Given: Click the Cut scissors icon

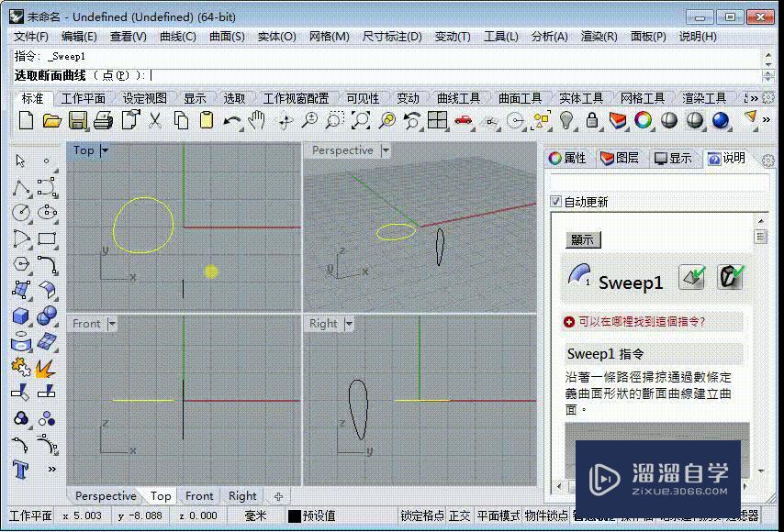Looking at the screenshot, I should [155, 120].
